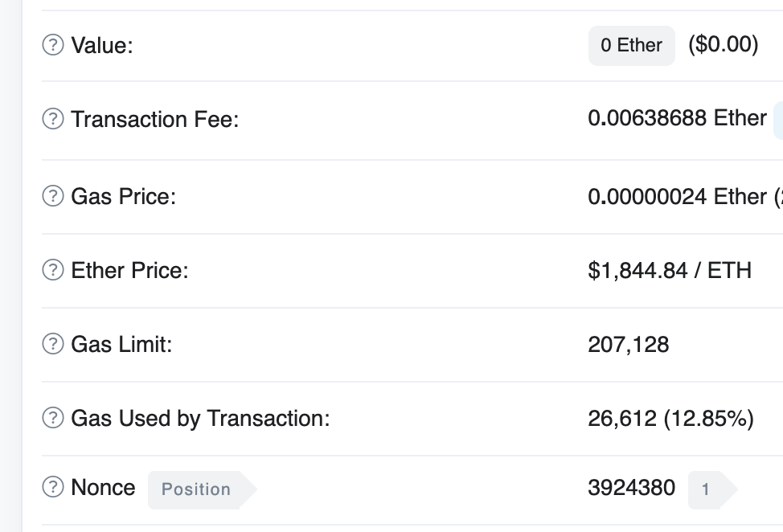This screenshot has height=532, width=783.
Task: Click help icon for Gas Used by Transaction
Action: click(53, 418)
